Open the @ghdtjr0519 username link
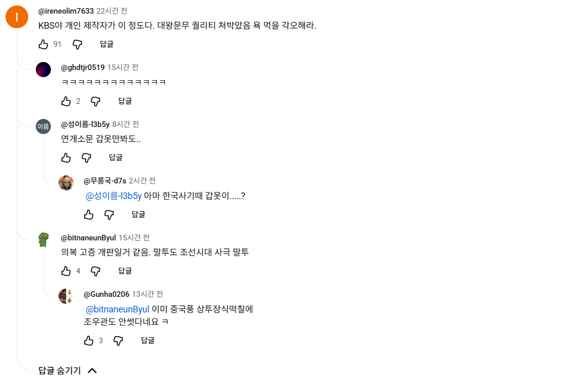 click(83, 68)
